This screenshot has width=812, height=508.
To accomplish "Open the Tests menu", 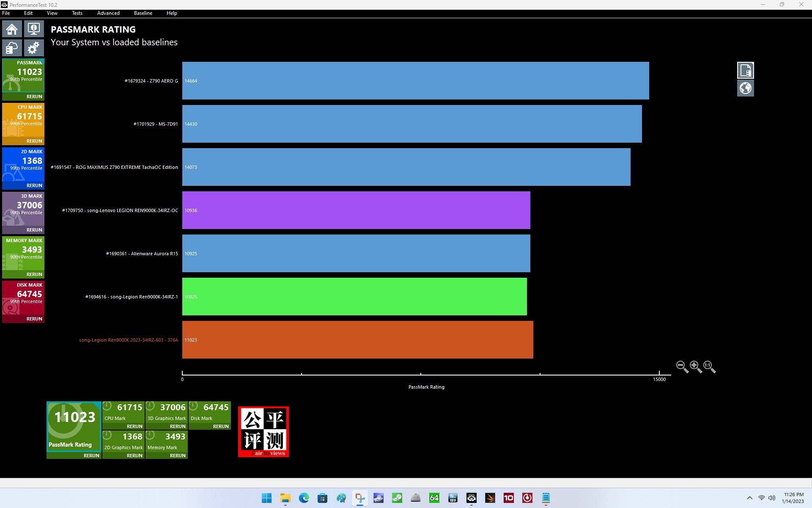I will click(77, 13).
